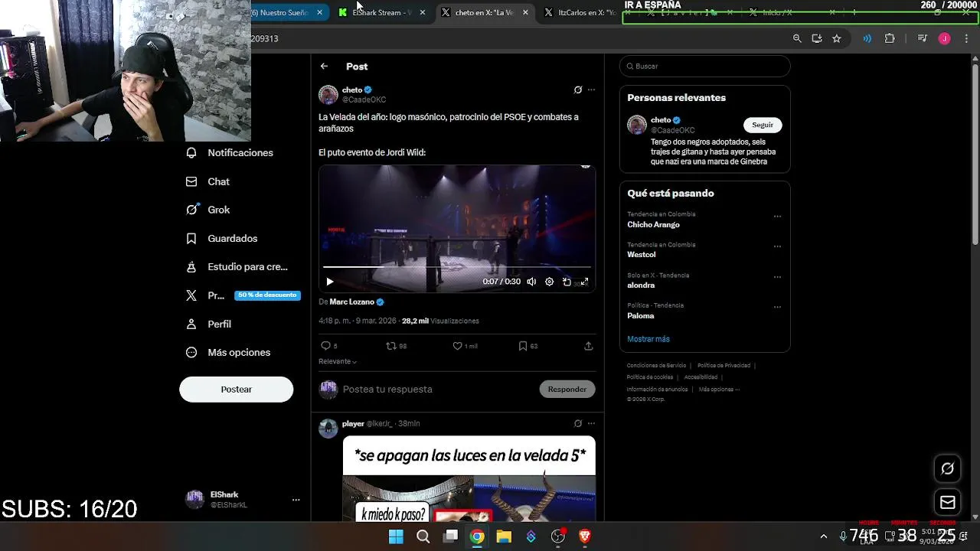Share the post via upload icon
This screenshot has width=980, height=551.
click(x=588, y=346)
